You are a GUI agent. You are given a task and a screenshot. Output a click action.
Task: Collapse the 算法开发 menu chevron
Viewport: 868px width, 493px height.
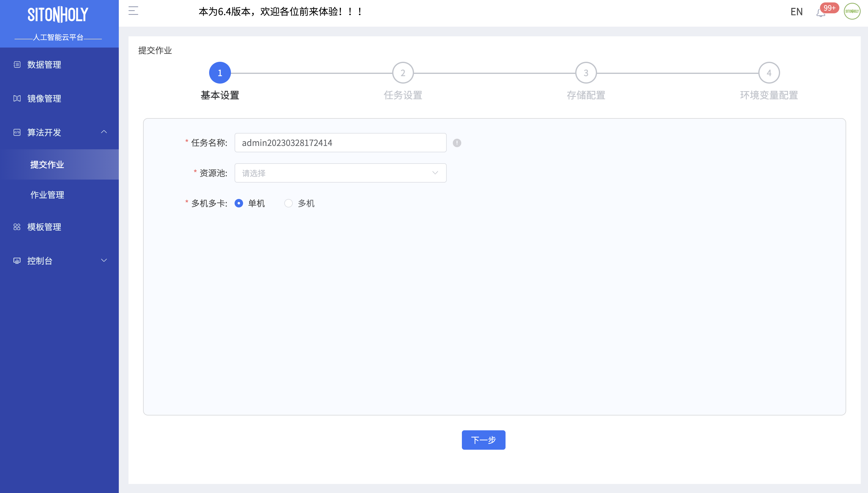click(104, 132)
